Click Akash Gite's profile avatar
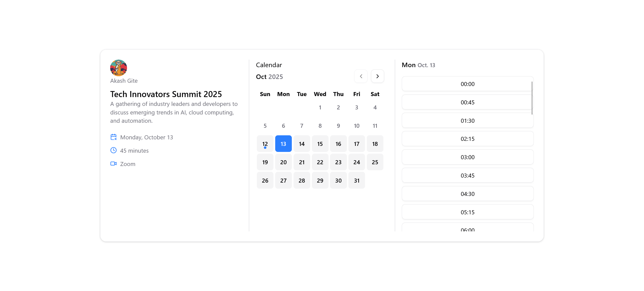644x291 pixels. [118, 68]
